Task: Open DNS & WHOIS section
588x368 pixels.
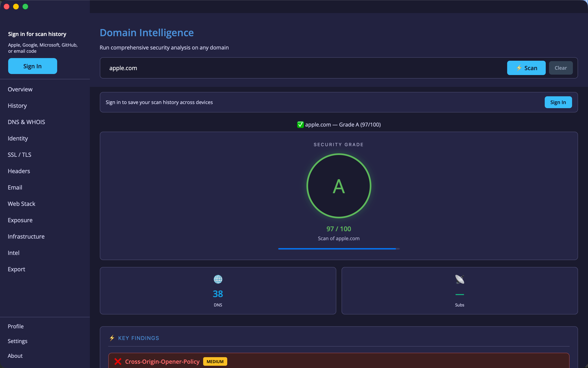Action: click(26, 122)
